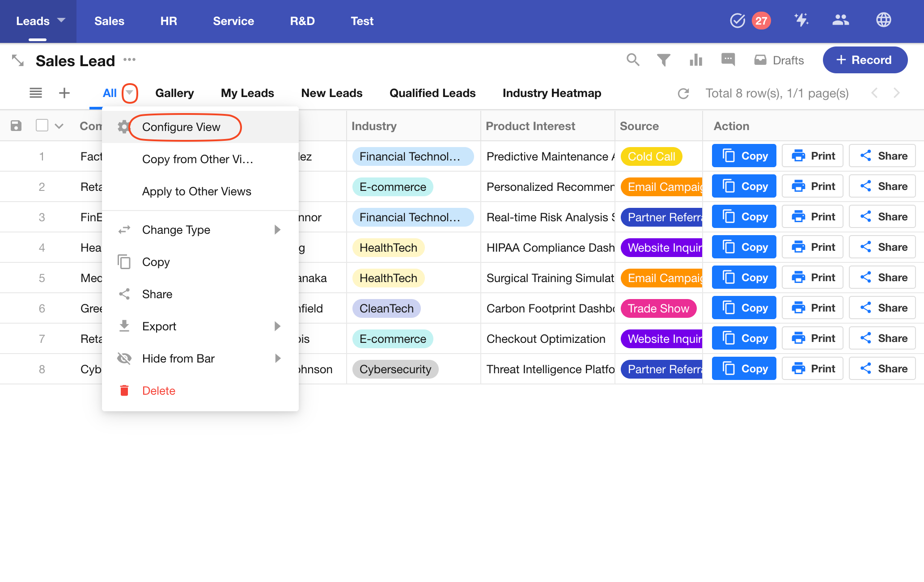Open the users group icon
This screenshot has height=582, width=924.
(840, 21)
